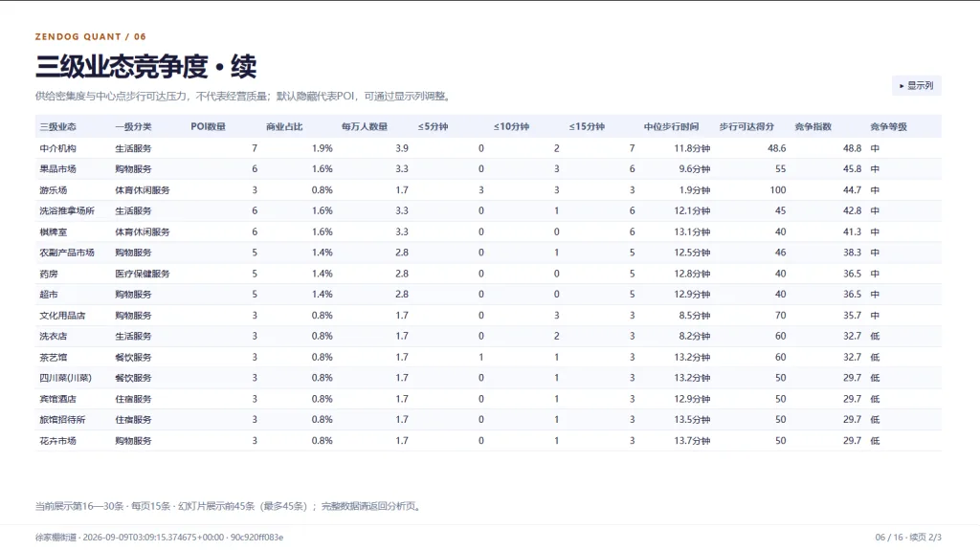Select the ≤15分钟 column header

point(587,127)
